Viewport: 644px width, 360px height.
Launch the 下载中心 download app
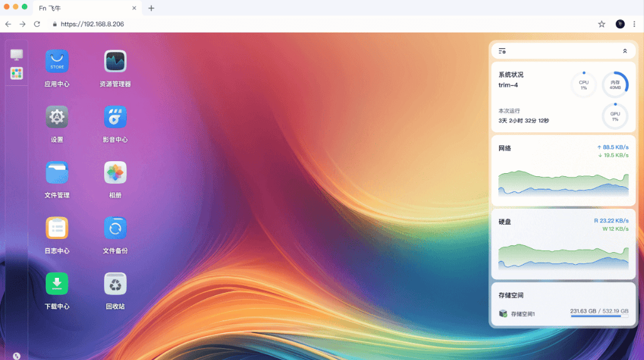click(x=57, y=283)
